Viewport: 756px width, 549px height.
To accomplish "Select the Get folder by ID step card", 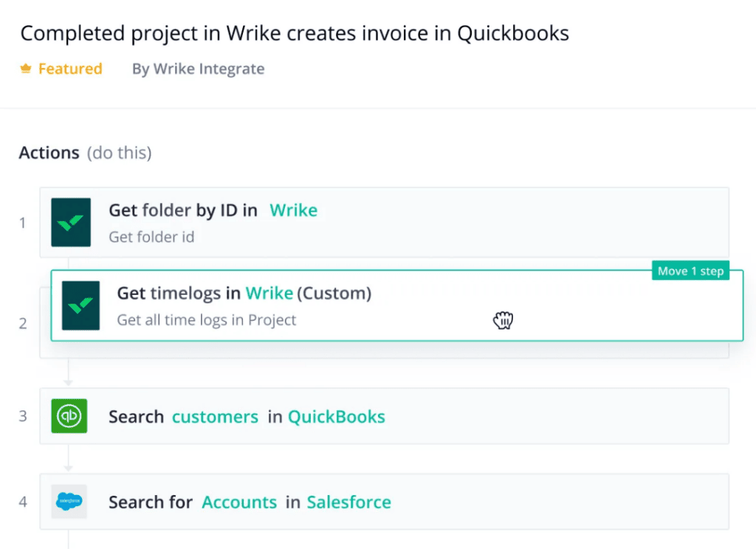I will [384, 222].
